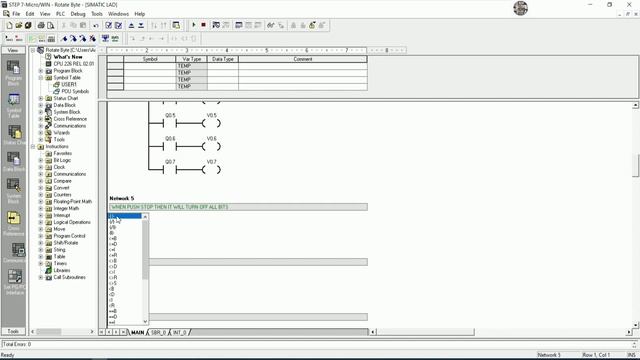Click the Data Type column header
The width and height of the screenshot is (640, 360).
click(223, 59)
